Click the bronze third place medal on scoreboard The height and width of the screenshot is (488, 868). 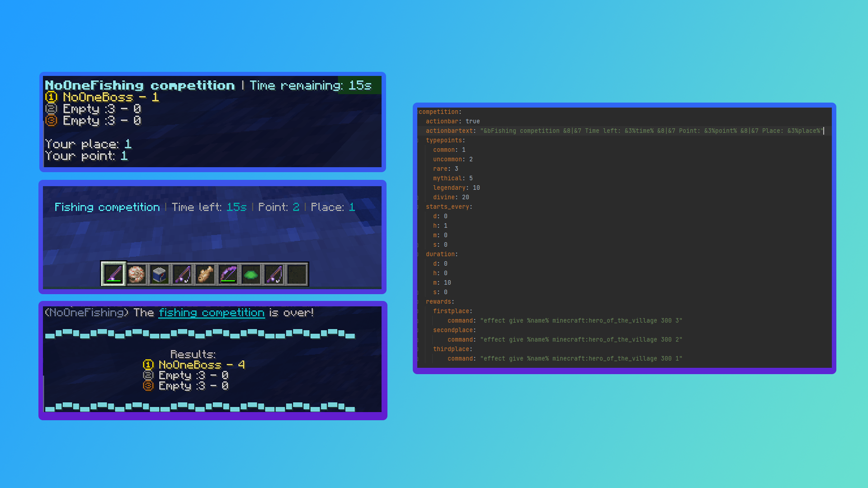pyautogui.click(x=51, y=121)
